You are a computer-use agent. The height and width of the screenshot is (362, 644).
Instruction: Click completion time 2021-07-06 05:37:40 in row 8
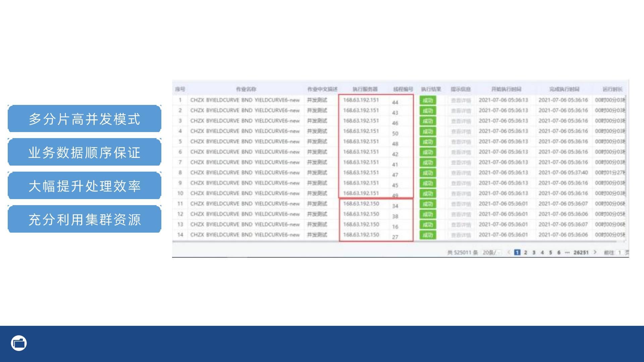(x=563, y=173)
